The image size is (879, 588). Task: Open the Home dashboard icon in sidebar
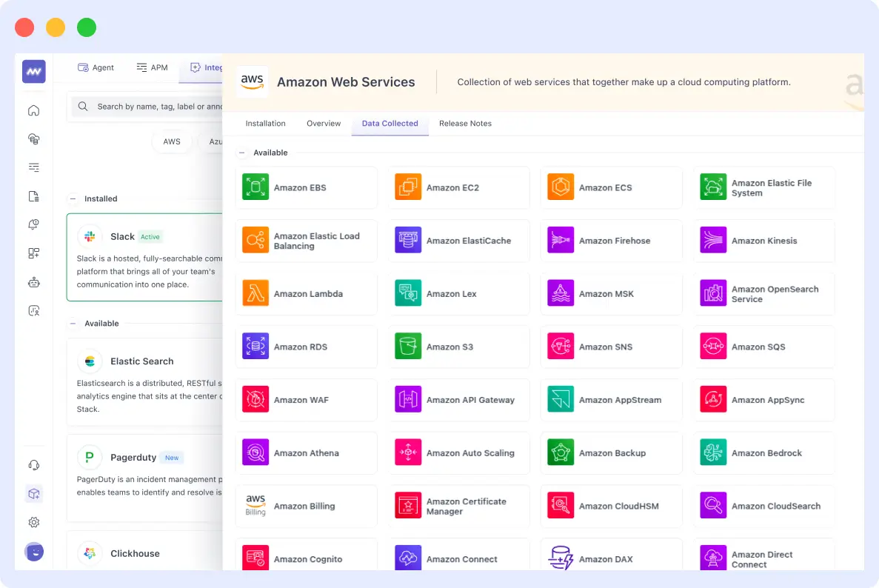tap(33, 110)
